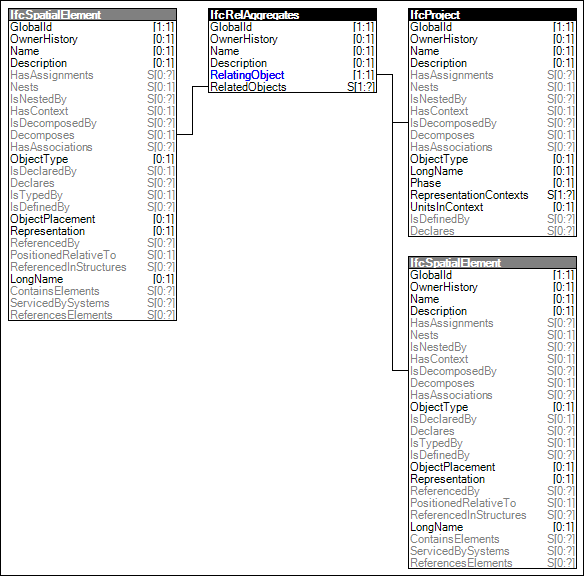Click the IfcSpatialElement header on the left
The height and width of the screenshot is (576, 584).
coord(92,15)
